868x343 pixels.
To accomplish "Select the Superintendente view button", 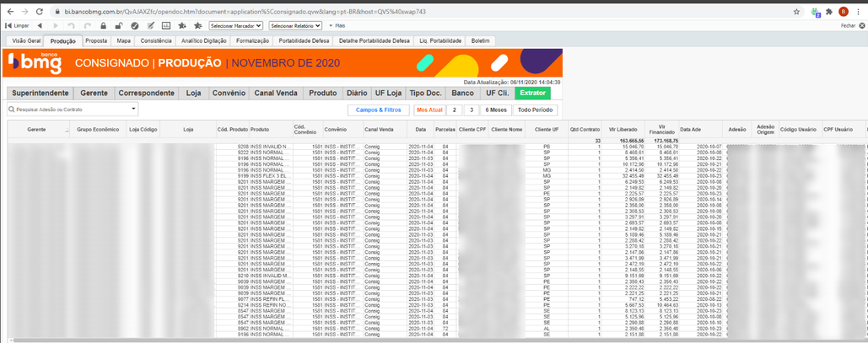I will (x=40, y=93).
